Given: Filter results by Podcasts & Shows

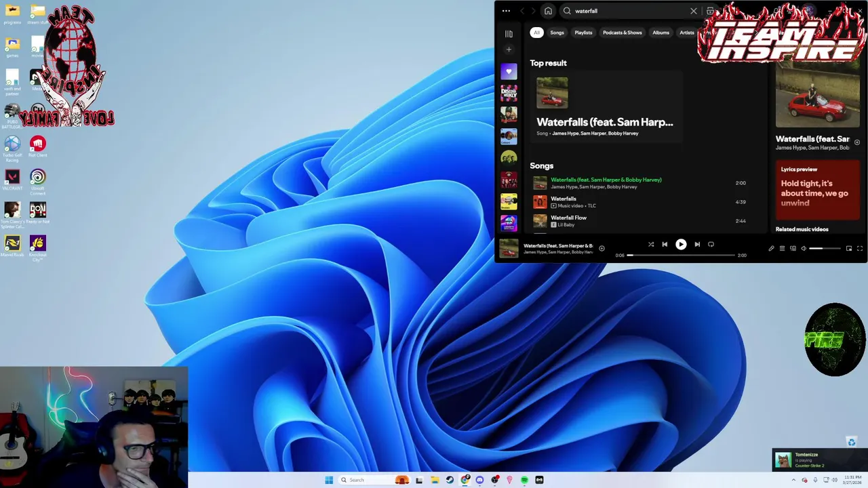Looking at the screenshot, I should coord(623,33).
